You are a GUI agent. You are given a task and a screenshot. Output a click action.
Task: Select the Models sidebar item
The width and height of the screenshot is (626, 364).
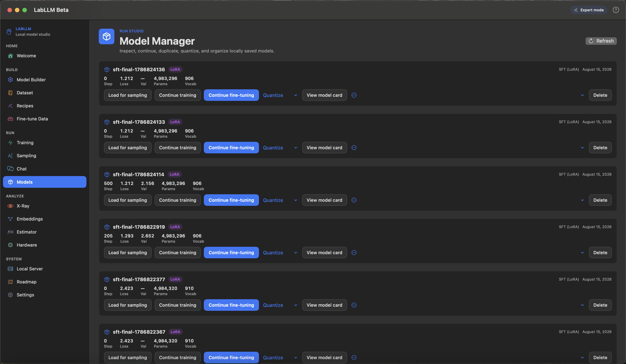45,182
